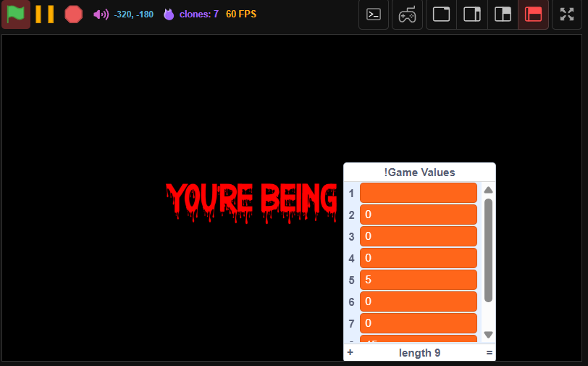
Task: Click the list scrollbar down arrow
Action: (488, 334)
